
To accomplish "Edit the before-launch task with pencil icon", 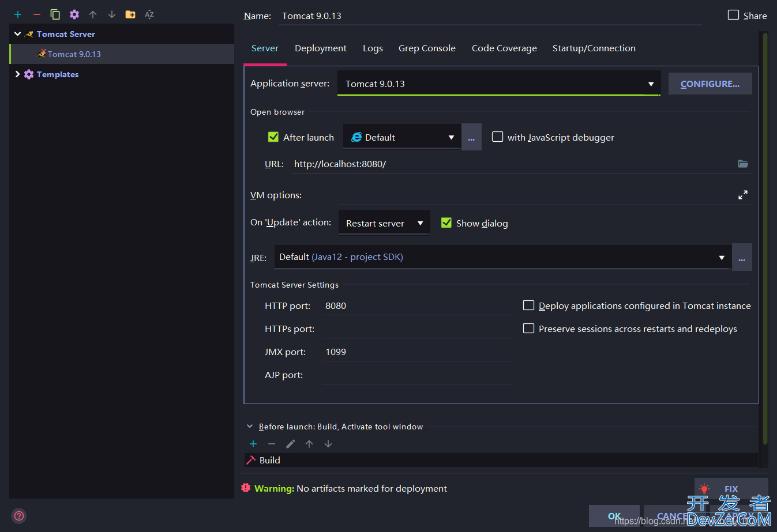I will click(291, 444).
